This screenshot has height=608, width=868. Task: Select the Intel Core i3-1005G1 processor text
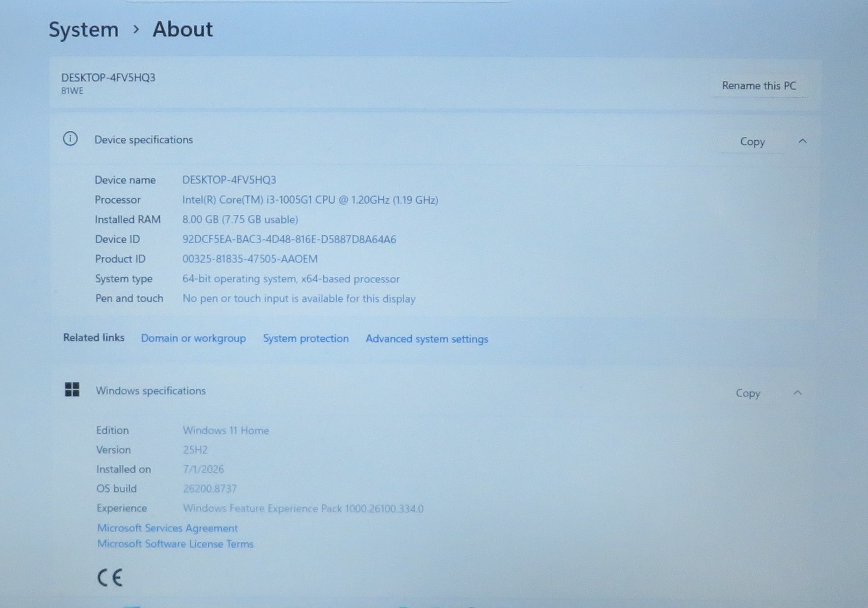click(x=310, y=200)
